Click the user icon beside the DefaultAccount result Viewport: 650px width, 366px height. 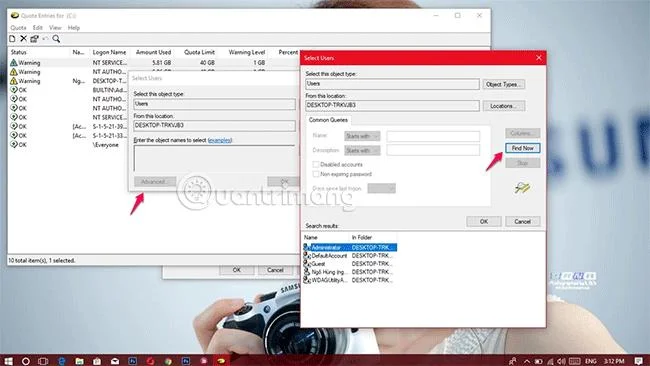[307, 255]
